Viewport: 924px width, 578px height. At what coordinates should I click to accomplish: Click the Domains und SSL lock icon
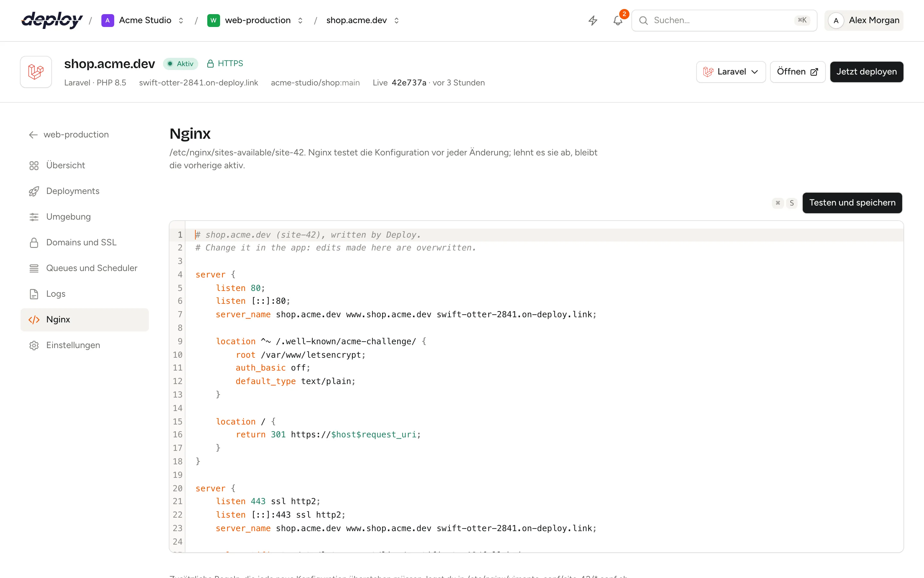[x=34, y=243]
